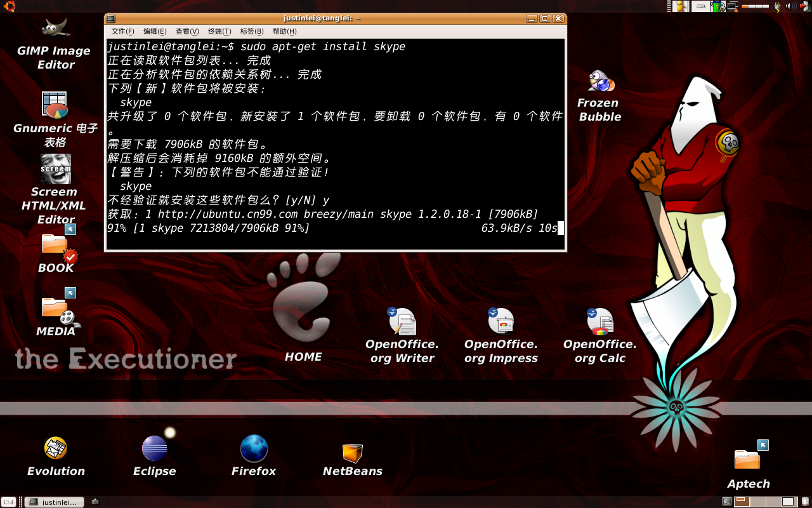Click the '[y/N] y' prompt line

(x=218, y=200)
